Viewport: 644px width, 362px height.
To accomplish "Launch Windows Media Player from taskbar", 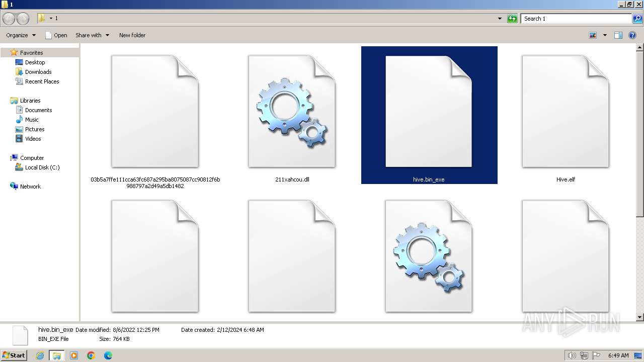I will (x=74, y=355).
